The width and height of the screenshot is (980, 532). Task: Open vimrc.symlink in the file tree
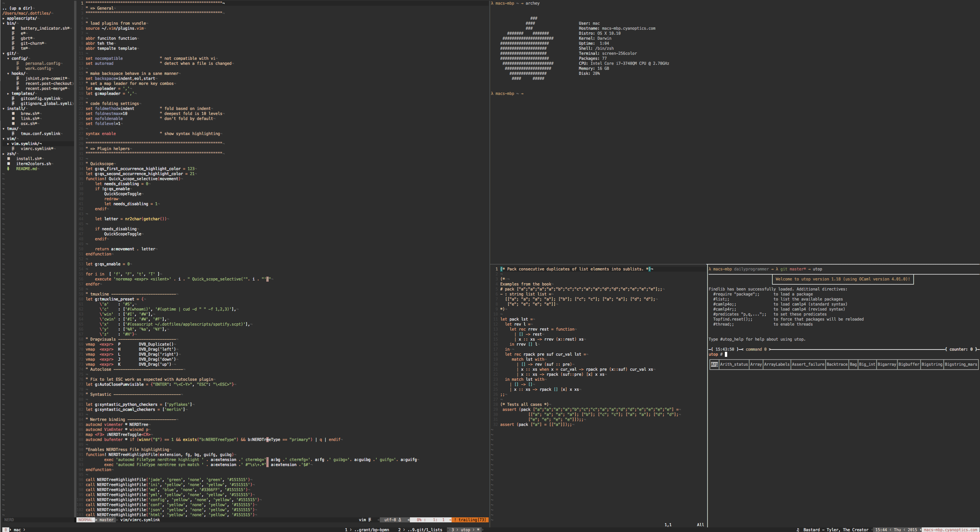click(x=36, y=149)
